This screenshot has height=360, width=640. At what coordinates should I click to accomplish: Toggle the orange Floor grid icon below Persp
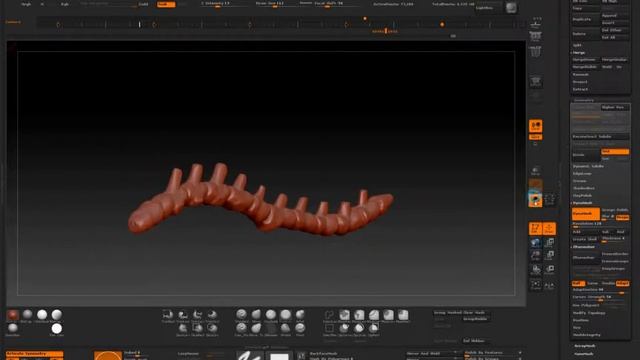[536, 137]
